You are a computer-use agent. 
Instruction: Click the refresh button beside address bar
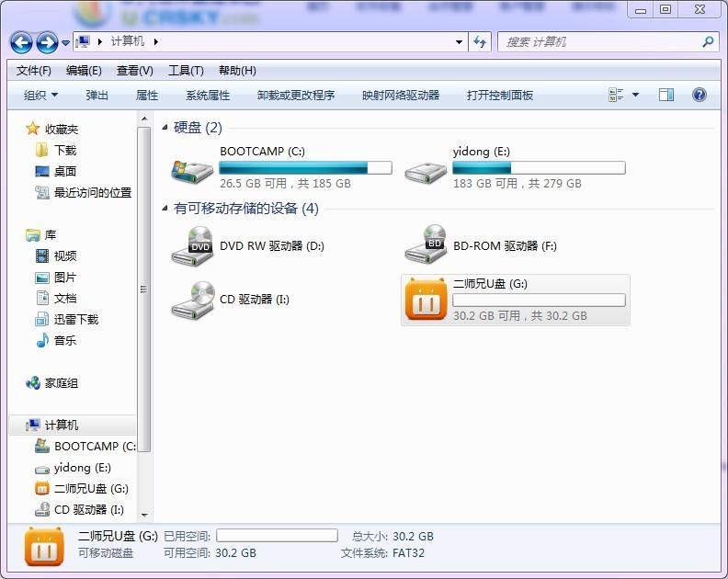480,41
